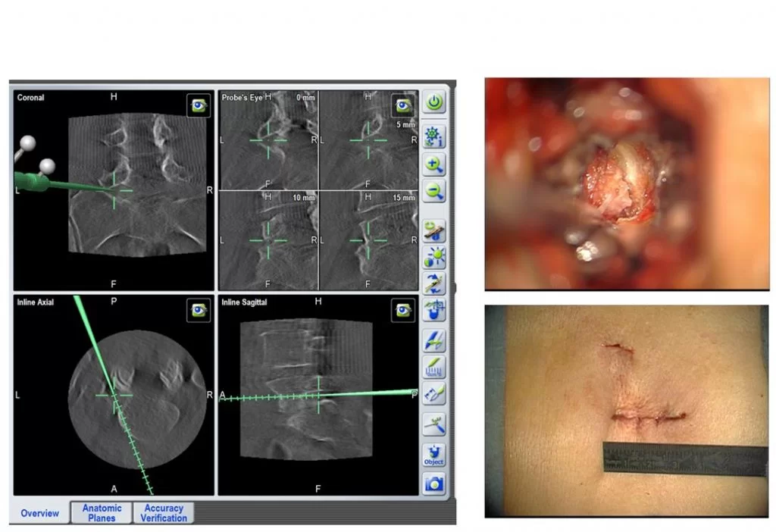Zoom in with the plus magnifier

[434, 164]
